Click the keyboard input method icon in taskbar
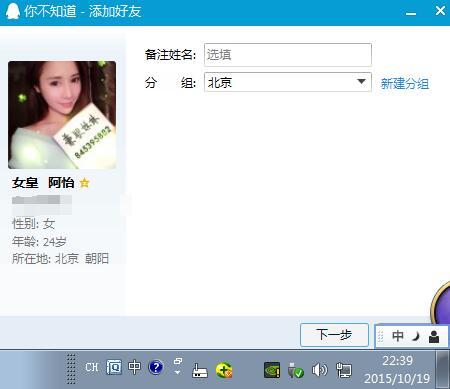This screenshot has height=389, width=450. (x=114, y=367)
